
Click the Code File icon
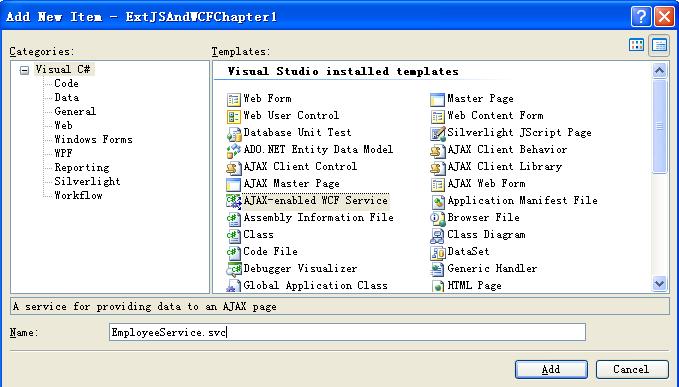click(234, 252)
